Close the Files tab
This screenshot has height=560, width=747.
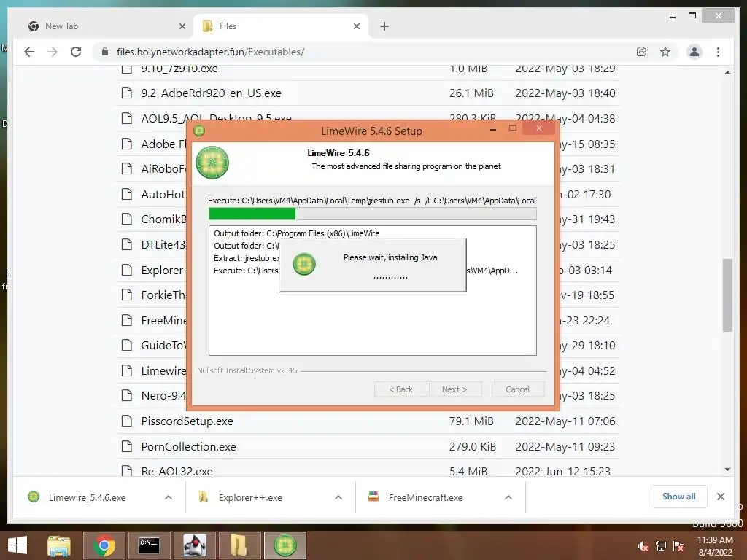pyautogui.click(x=356, y=26)
